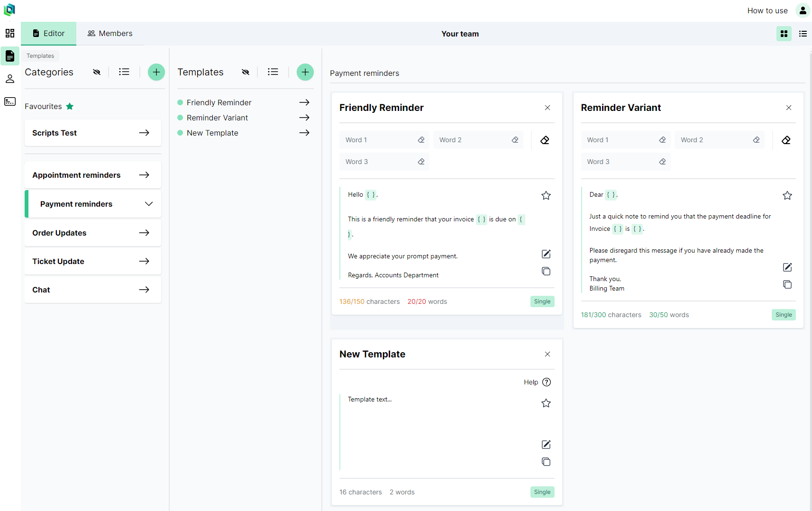The width and height of the screenshot is (812, 511).
Task: Edit the New Template text
Action: [x=546, y=445]
